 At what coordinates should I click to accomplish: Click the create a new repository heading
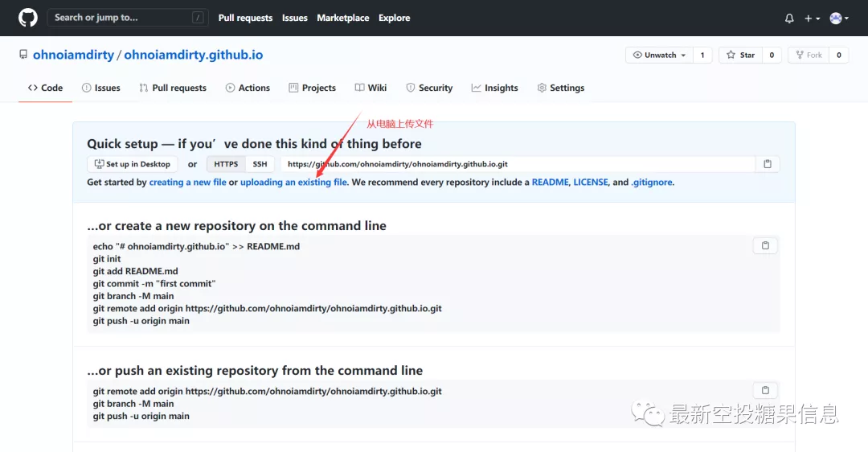click(236, 226)
